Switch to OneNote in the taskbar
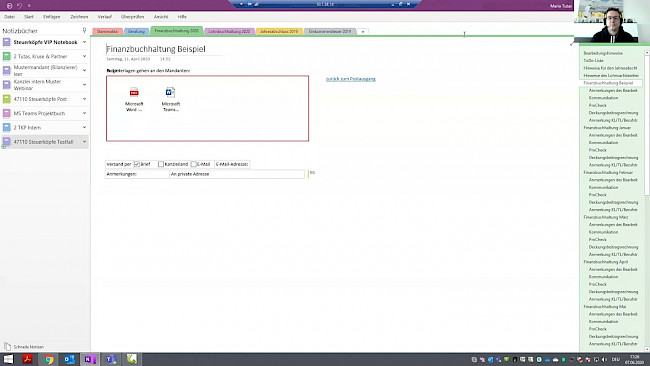Image resolution: width=650 pixels, height=366 pixels. click(x=90, y=359)
